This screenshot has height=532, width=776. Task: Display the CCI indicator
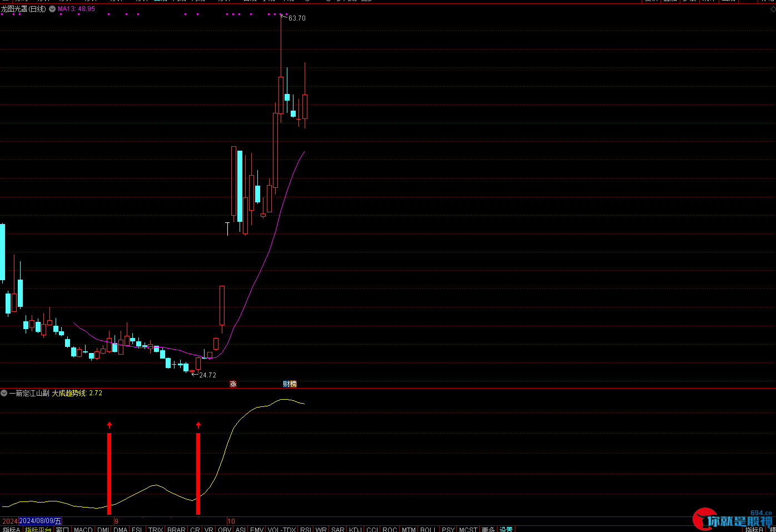[372, 529]
